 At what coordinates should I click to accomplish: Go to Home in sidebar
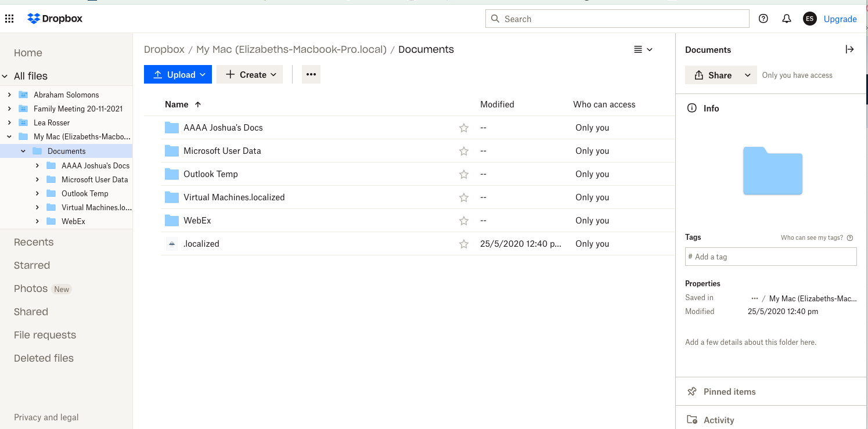tap(28, 53)
